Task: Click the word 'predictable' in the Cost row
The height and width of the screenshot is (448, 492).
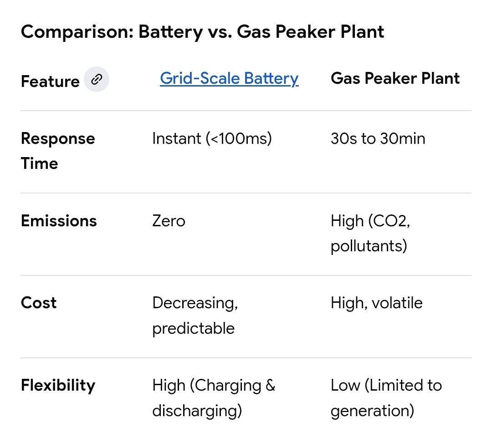Action: (193, 328)
